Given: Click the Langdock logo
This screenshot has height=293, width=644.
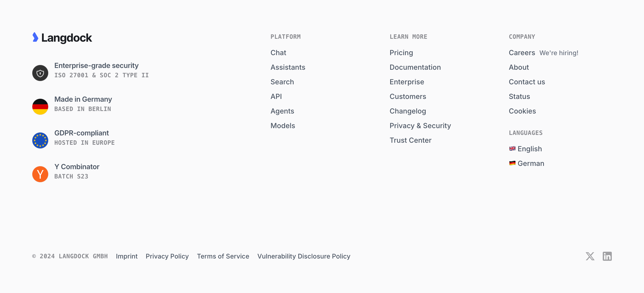Looking at the screenshot, I should (62, 38).
